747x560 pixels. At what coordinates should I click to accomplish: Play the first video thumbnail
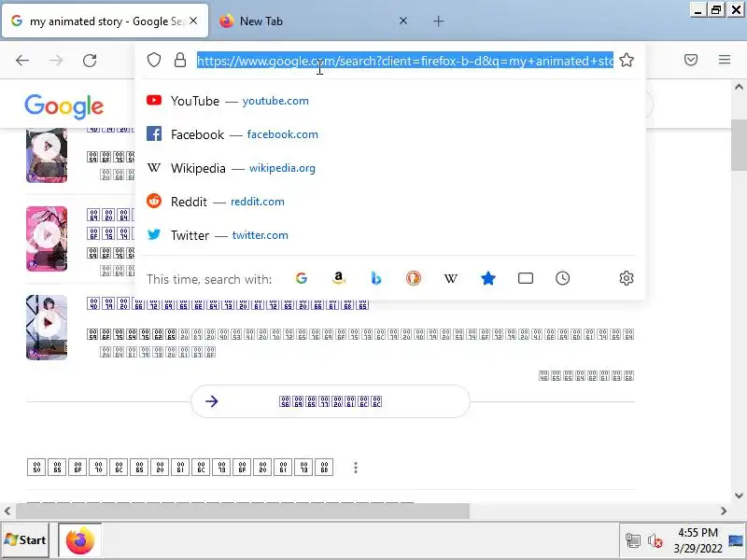pyautogui.click(x=47, y=155)
